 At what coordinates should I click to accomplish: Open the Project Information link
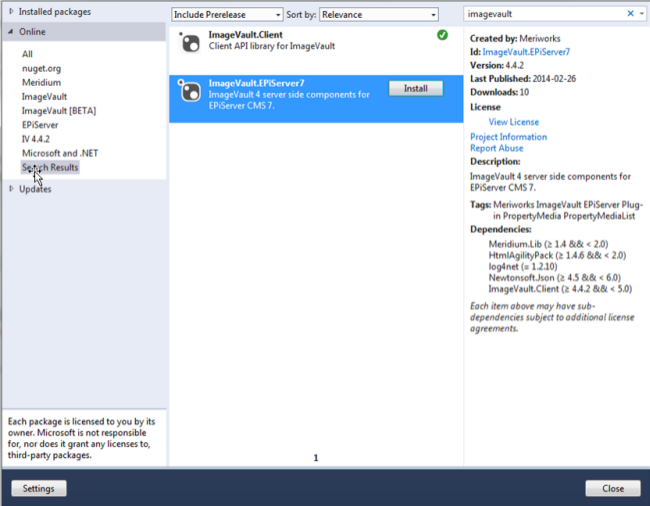point(508,137)
